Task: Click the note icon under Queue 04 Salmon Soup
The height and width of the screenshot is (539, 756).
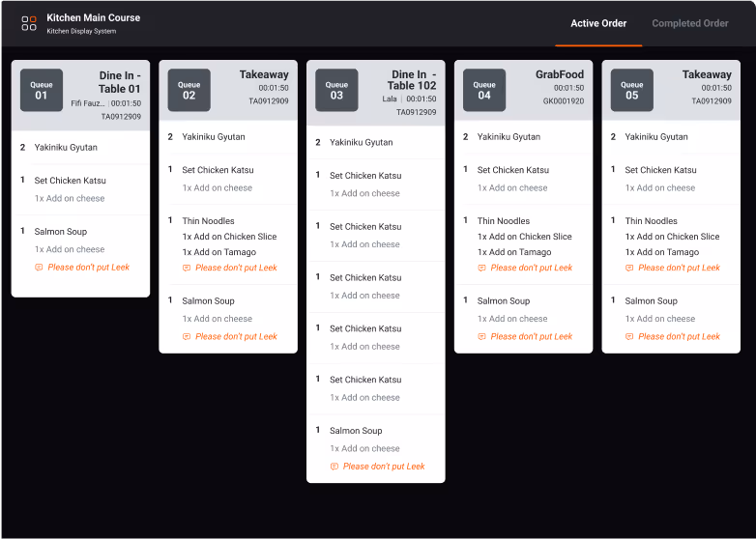Action: click(x=481, y=337)
